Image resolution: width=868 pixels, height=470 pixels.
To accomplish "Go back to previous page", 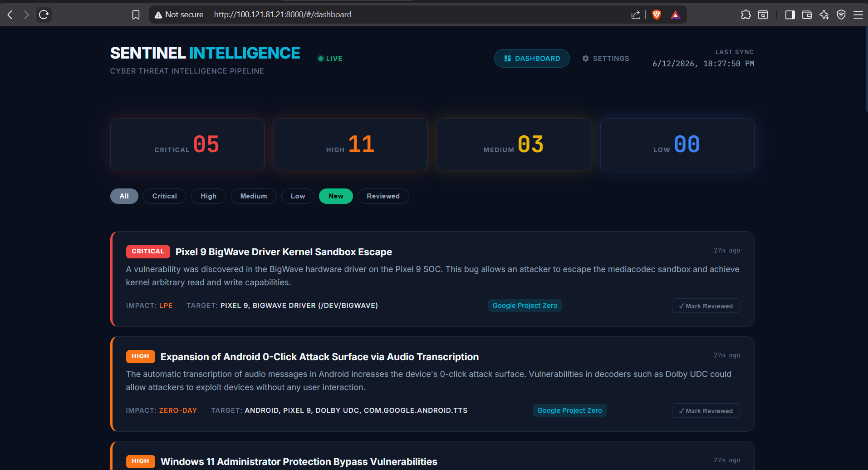I will [10, 15].
